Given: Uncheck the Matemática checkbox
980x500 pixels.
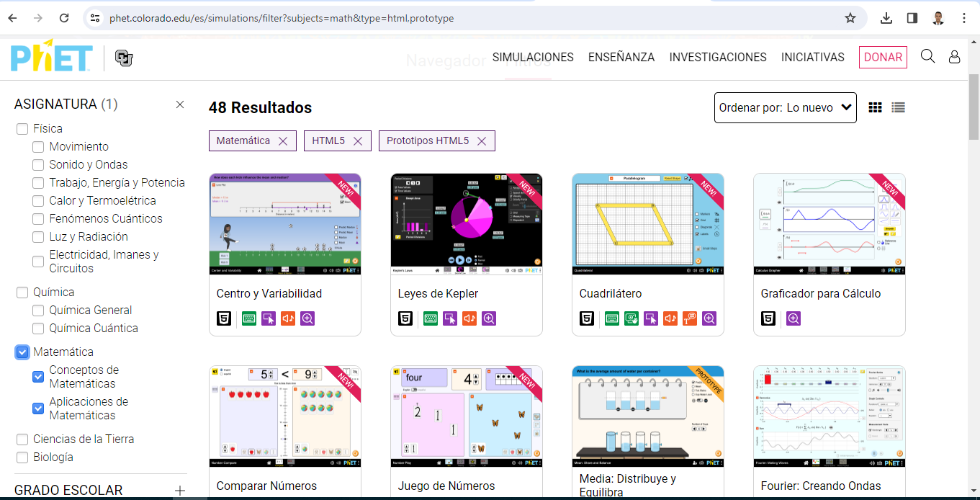Looking at the screenshot, I should tap(22, 352).
